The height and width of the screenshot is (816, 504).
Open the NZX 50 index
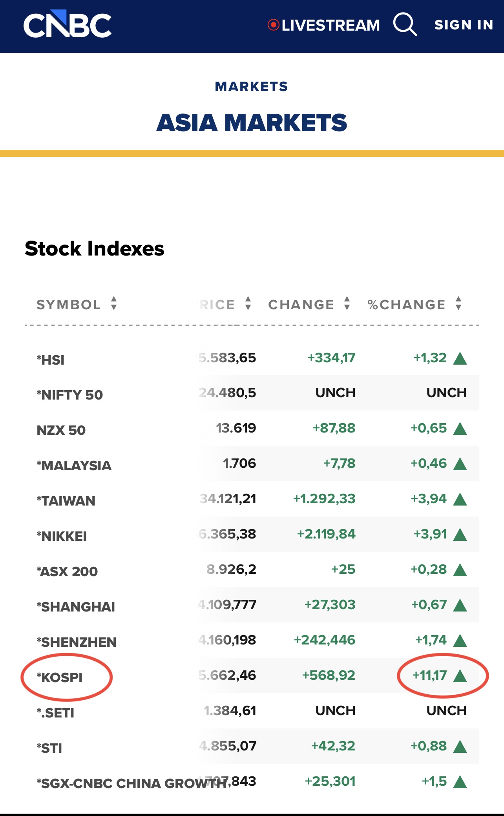tap(61, 430)
